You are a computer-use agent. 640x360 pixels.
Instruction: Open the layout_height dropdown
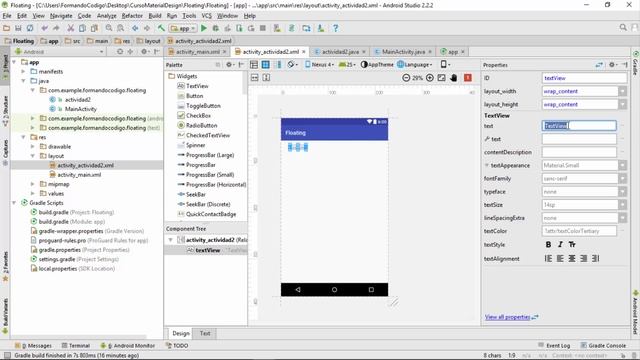[622, 104]
